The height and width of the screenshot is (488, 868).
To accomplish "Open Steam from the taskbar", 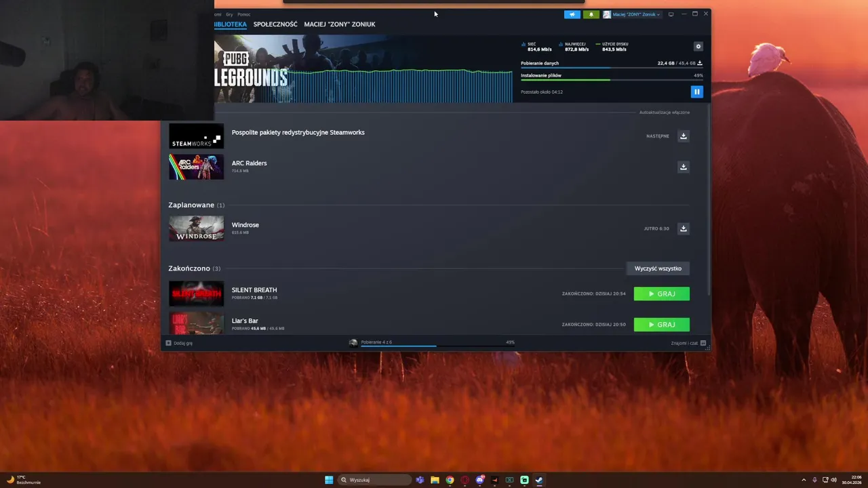I will [x=539, y=480].
